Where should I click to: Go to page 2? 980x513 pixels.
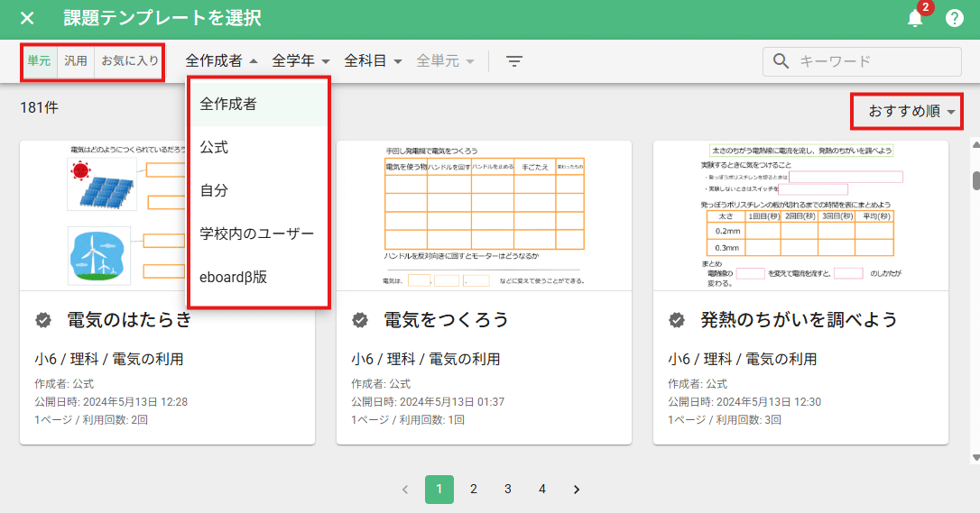tap(474, 490)
